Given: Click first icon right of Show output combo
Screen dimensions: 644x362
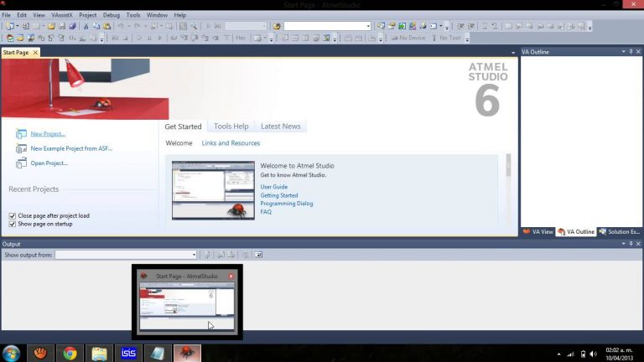Looking at the screenshot, I should [x=207, y=255].
